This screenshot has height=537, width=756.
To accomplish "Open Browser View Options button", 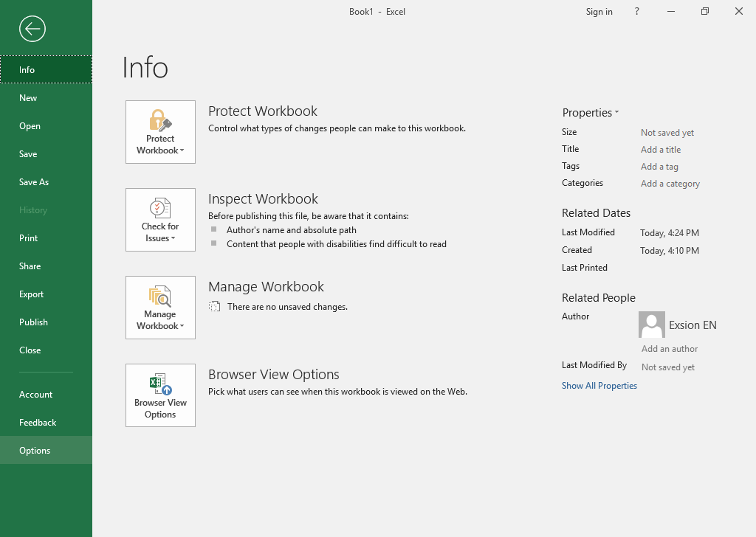I will coord(160,395).
